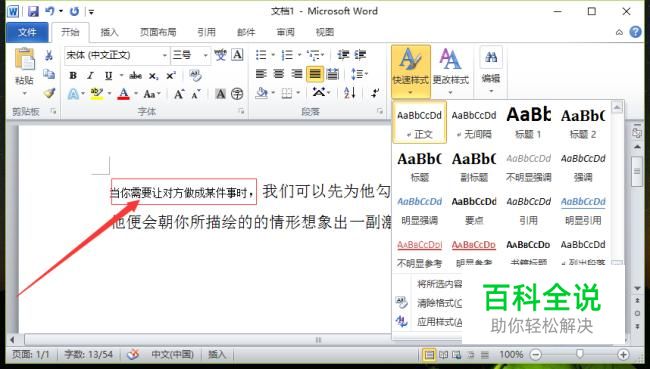Switch to the Mailings tab
Image resolution: width=650 pixels, height=369 pixels.
click(246, 32)
